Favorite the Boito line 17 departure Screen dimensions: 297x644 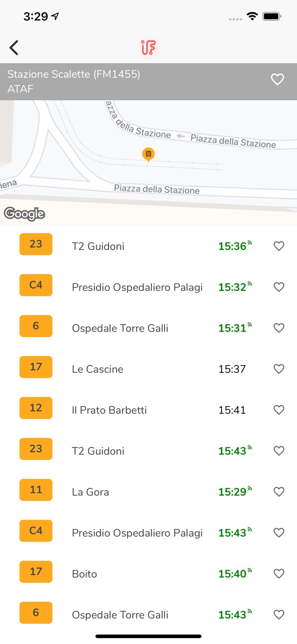click(x=279, y=574)
